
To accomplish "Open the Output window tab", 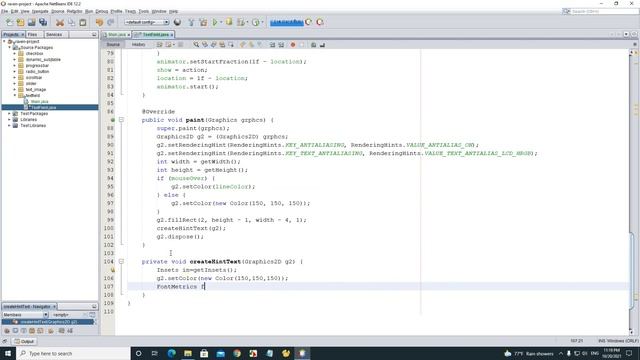I will coord(24,341).
